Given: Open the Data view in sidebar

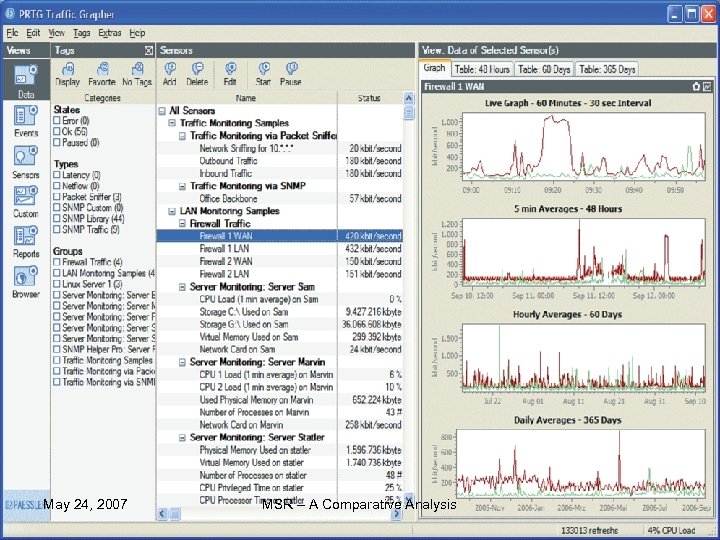Looking at the screenshot, I should point(26,80).
